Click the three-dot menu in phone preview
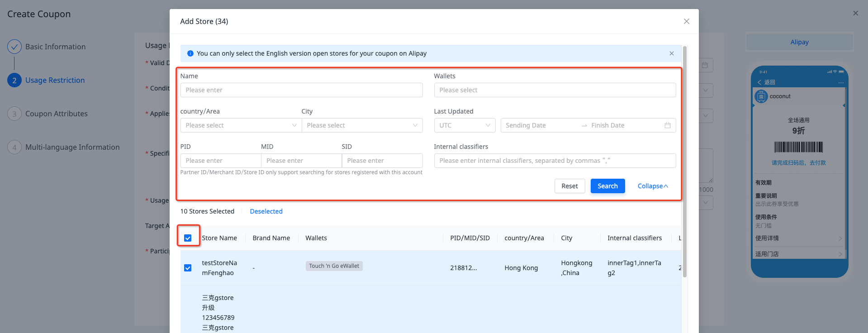 click(840, 82)
